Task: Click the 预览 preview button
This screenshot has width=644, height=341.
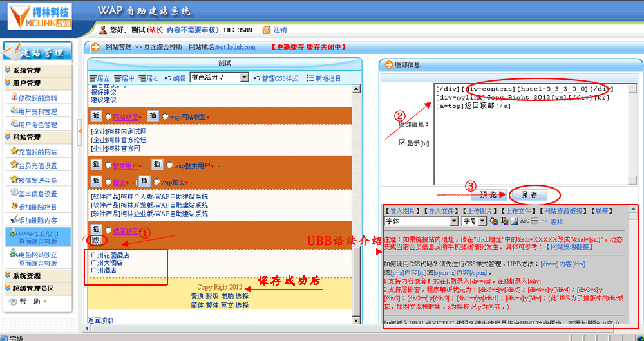Action: (488, 195)
